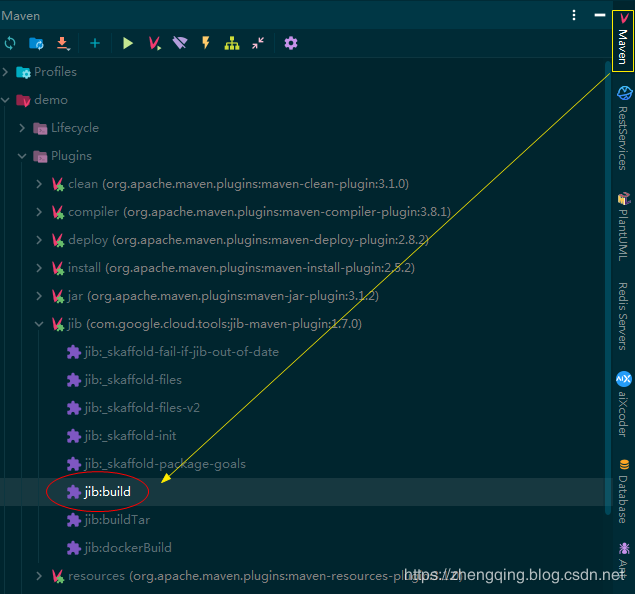Screen dimensions: 635x594
Task: Run the selected Maven build
Action: click(128, 43)
